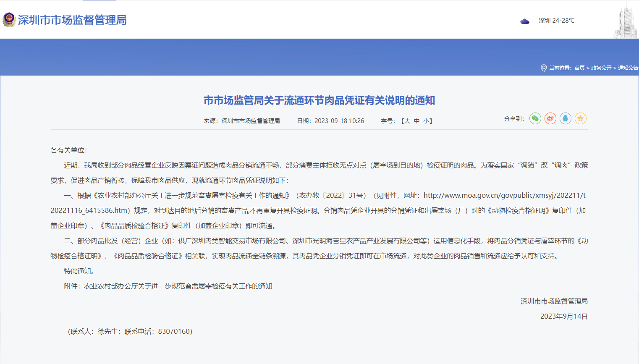Share the article to QQ
The image size is (639, 364).
pyautogui.click(x=566, y=118)
